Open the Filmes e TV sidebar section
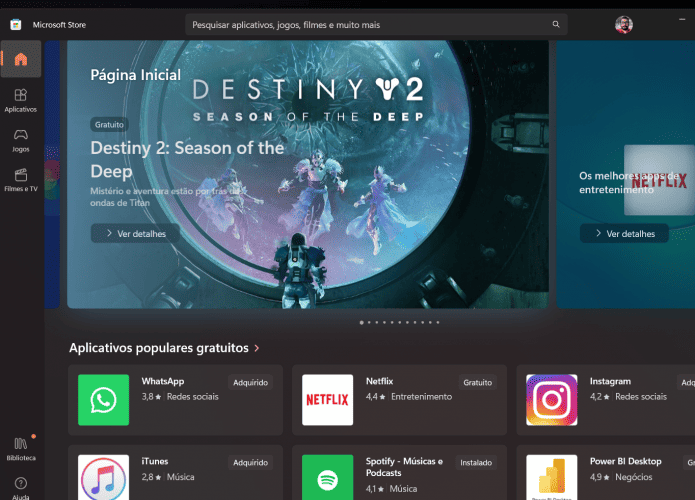Screen dimensions: 695x500 (x=21, y=180)
